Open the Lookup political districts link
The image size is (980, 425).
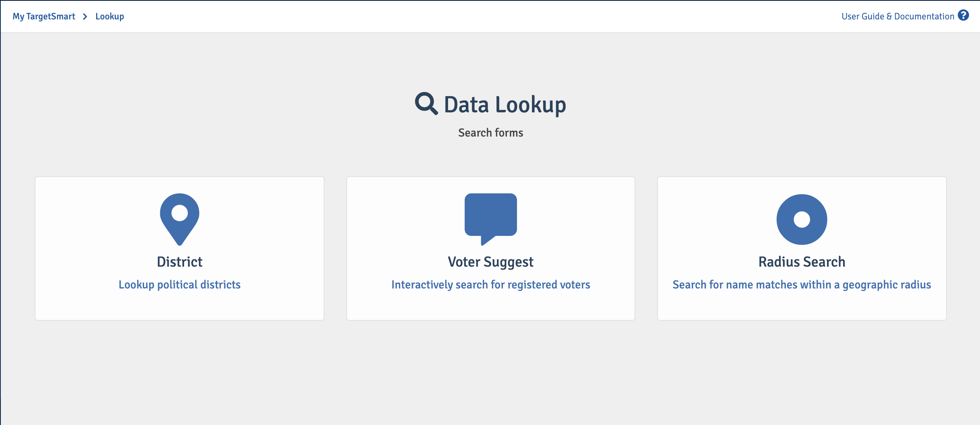pyautogui.click(x=180, y=285)
